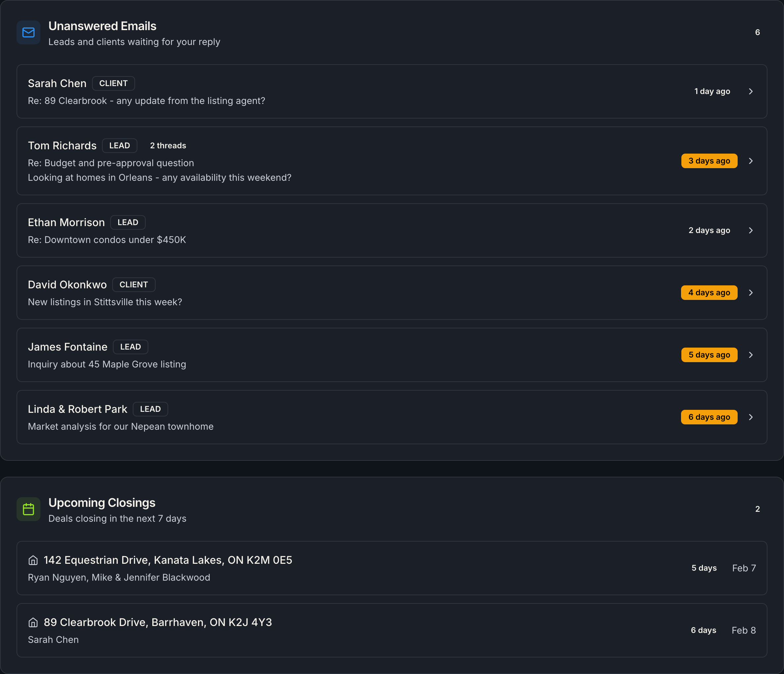Open Ethan Morrison's thread via its arrow
The width and height of the screenshot is (784, 674).
(x=751, y=230)
